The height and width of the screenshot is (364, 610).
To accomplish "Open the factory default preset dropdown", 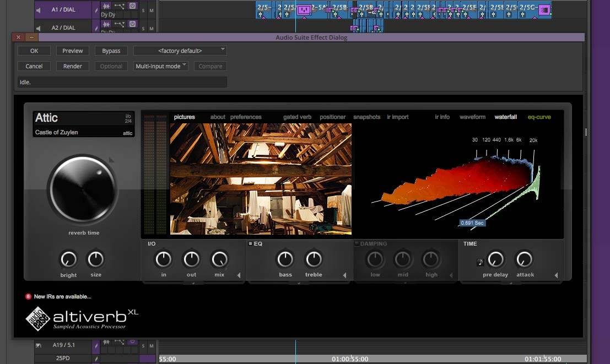I will point(180,51).
